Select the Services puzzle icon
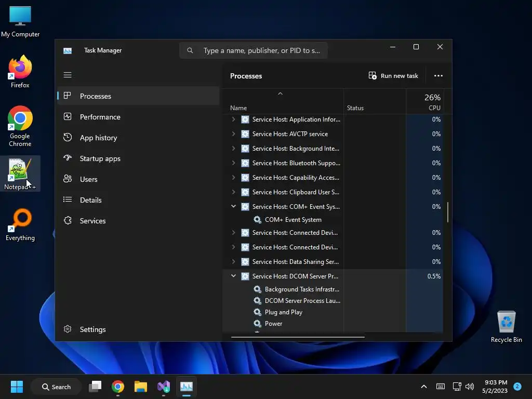This screenshot has height=399, width=532. click(x=68, y=220)
